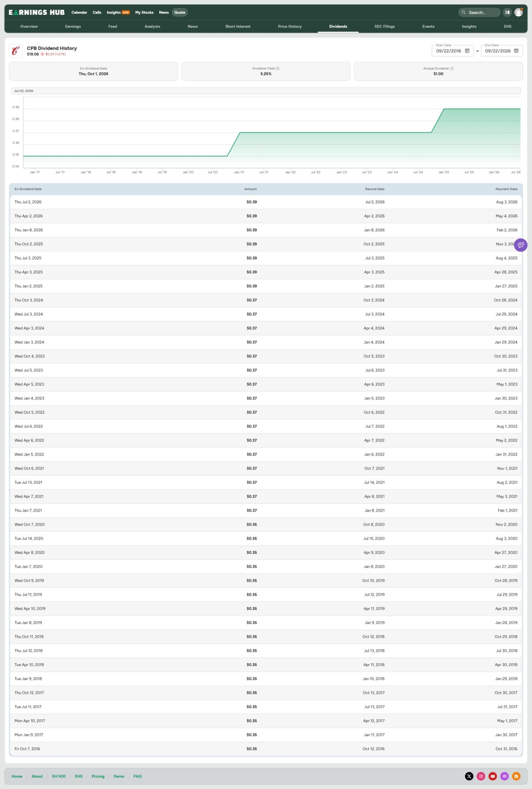The width and height of the screenshot is (532, 789).
Task: Click the Dividend Yield info icon
Action: coord(278,68)
